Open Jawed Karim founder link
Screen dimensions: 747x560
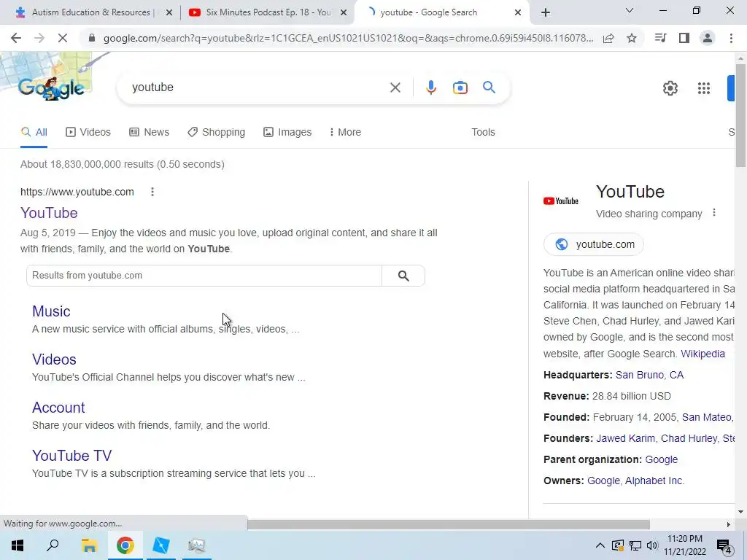(x=625, y=438)
